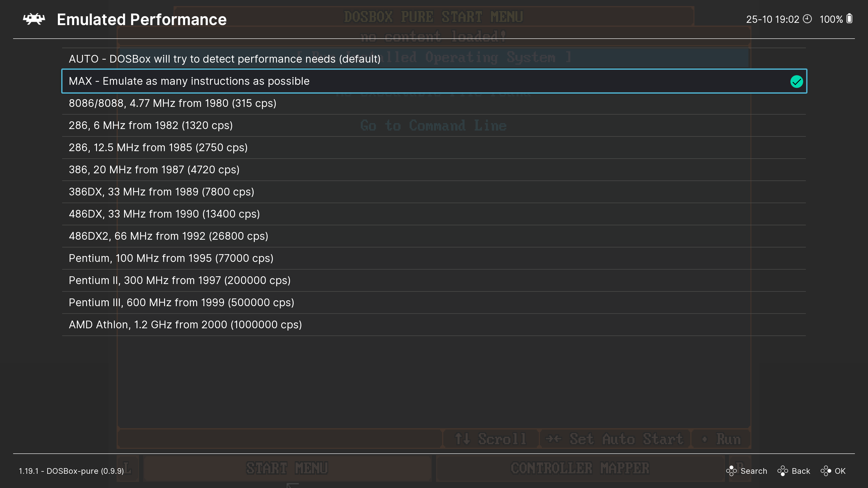This screenshot has height=488, width=868.
Task: Choose 8086/8088, 4.77 MHz from 1980
Action: click(434, 103)
